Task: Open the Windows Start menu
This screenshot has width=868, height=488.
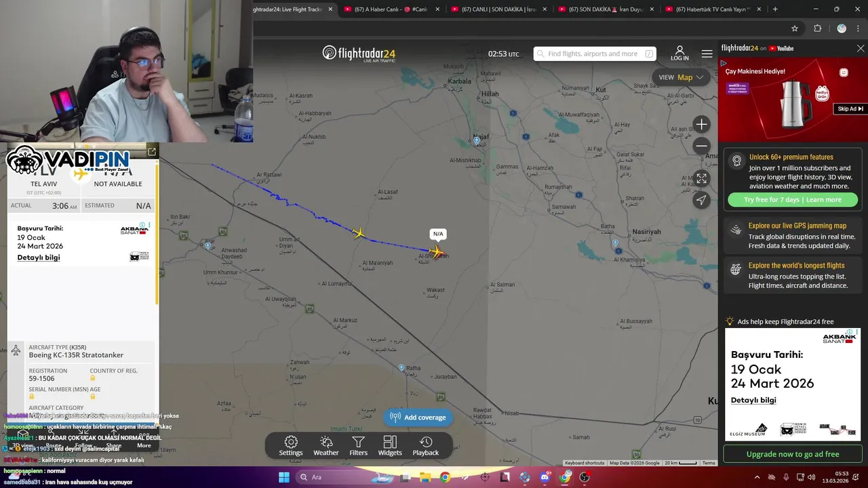Action: pos(283,477)
